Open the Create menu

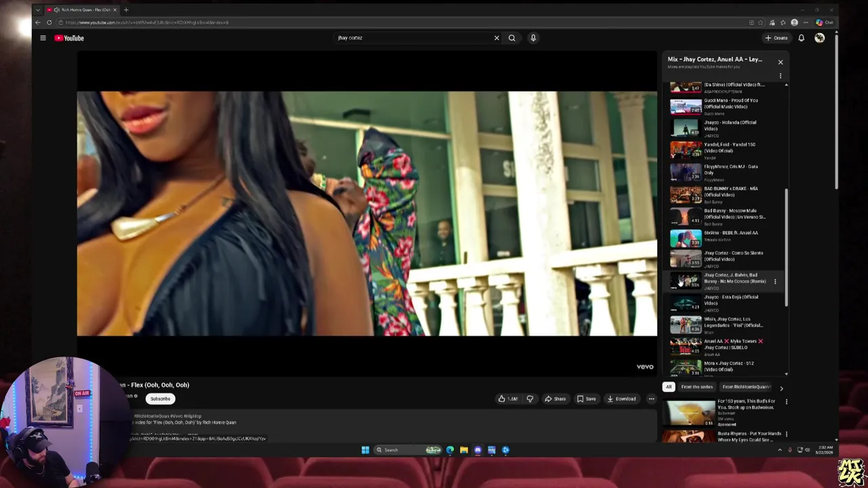776,38
